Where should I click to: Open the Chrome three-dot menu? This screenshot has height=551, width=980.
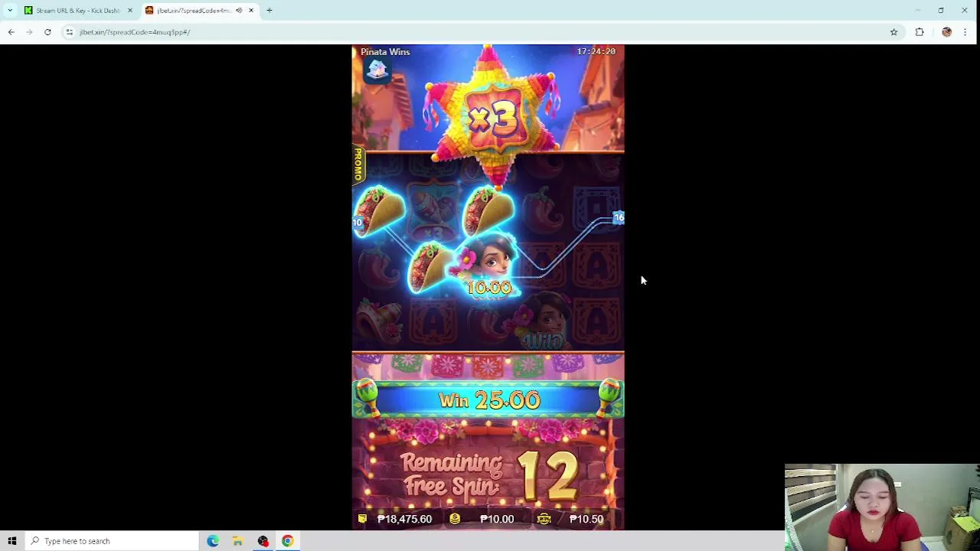tap(965, 32)
